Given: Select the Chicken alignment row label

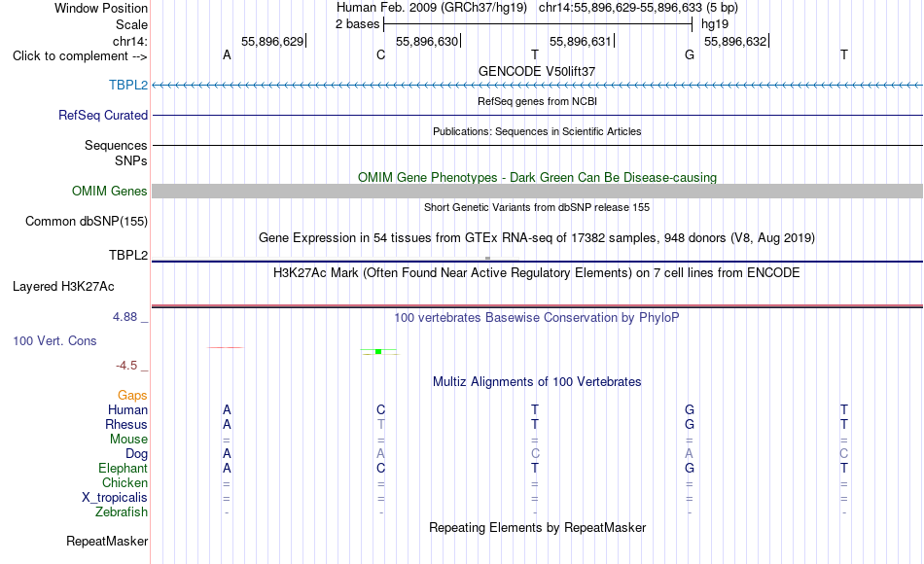Looking at the screenshot, I should tap(124, 482).
